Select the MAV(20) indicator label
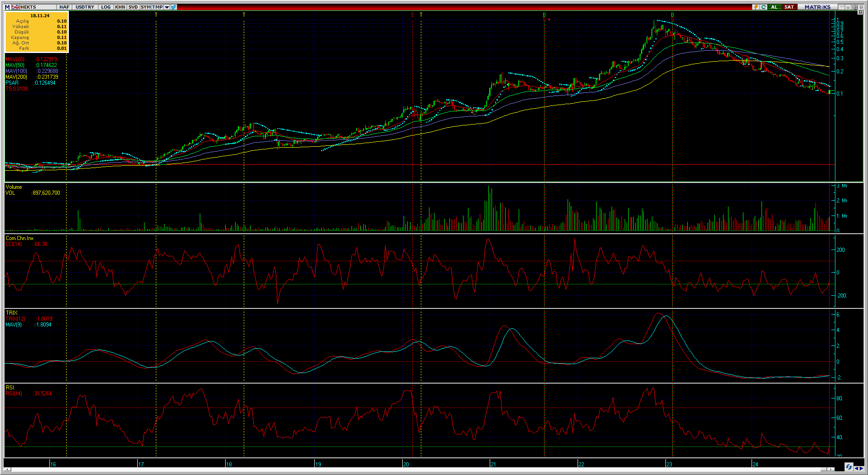This screenshot has width=868, height=475. 15,59
